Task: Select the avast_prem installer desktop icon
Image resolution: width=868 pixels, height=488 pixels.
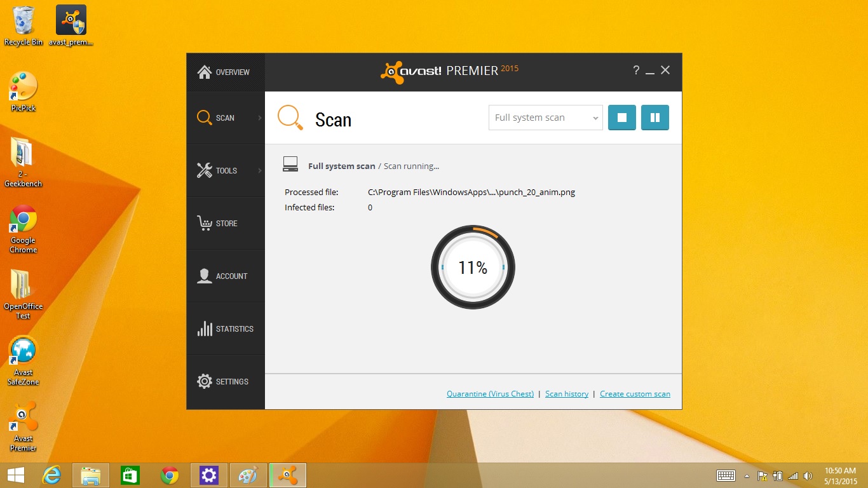Action: [71, 26]
